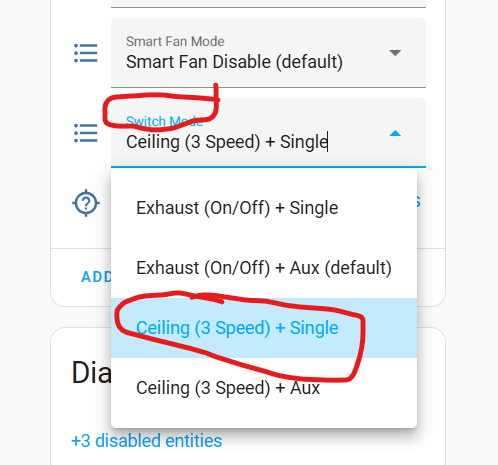Screen dimensions: 498x465
Task: Click the Ceiling (3 Speed) + Single text in field
Action: click(x=227, y=142)
